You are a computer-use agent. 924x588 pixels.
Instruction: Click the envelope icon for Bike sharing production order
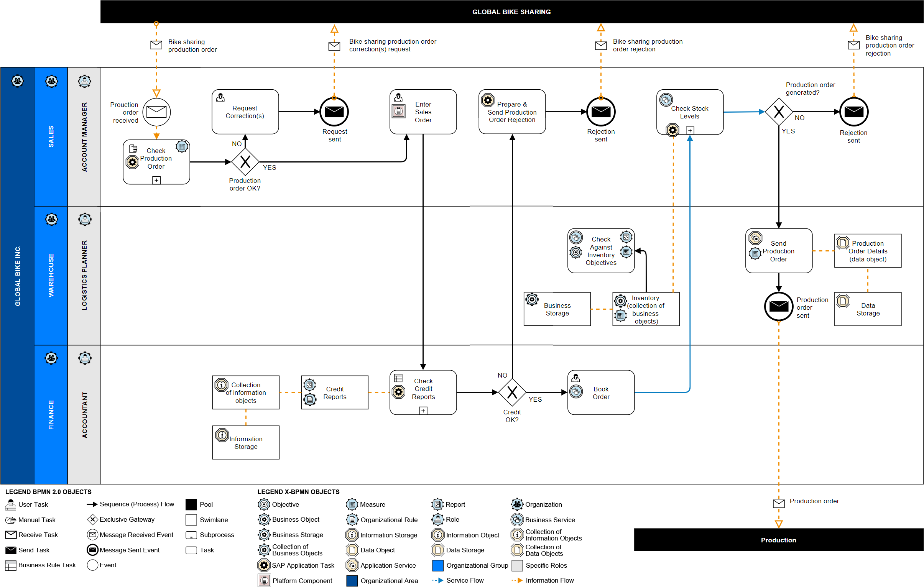156,45
